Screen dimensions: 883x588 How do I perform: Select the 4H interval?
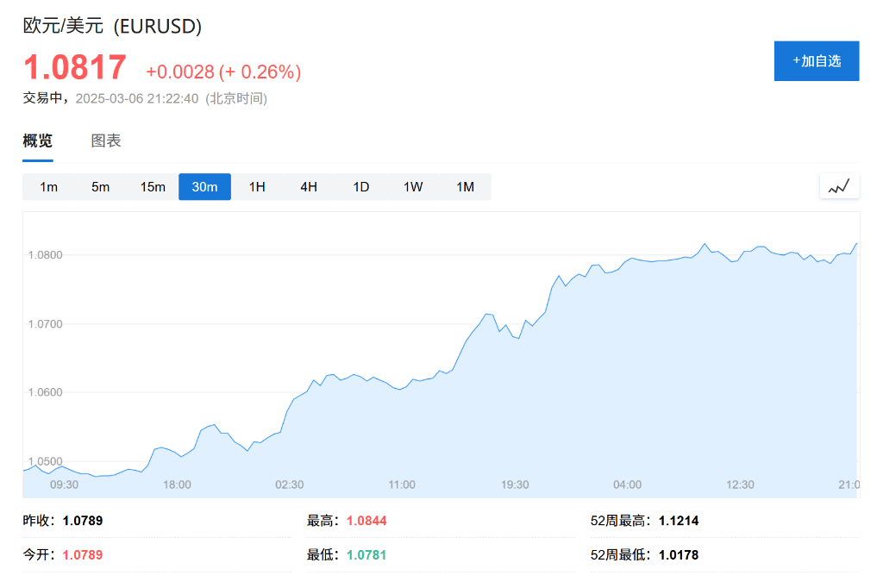[x=309, y=187]
